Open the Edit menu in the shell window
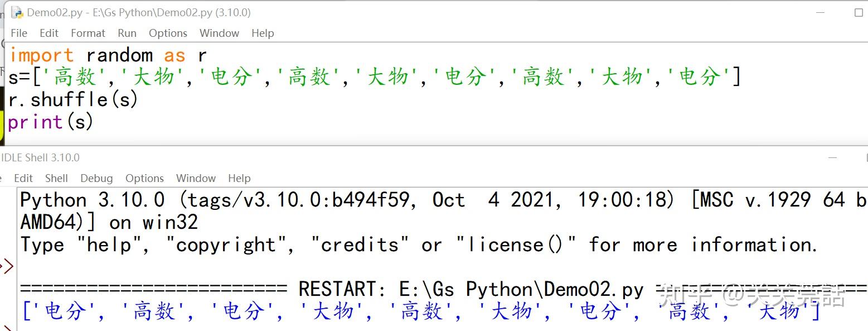The width and height of the screenshot is (868, 331). [x=23, y=178]
